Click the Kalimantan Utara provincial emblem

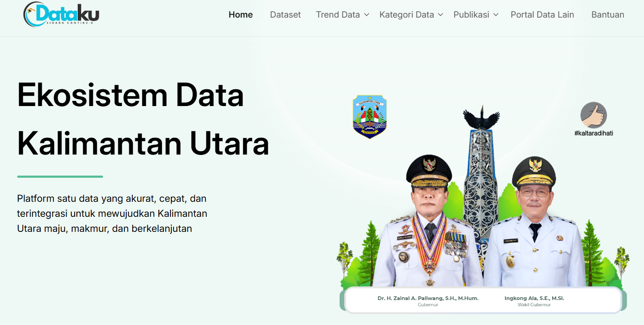(x=370, y=117)
